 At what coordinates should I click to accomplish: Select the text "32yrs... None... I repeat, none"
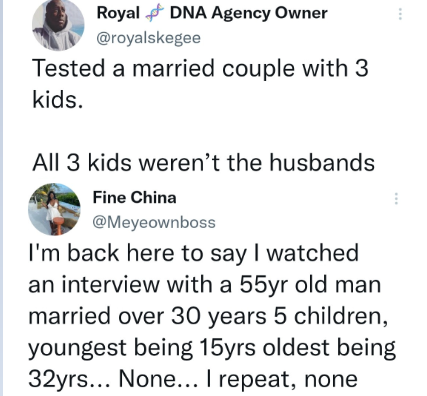click(193, 379)
